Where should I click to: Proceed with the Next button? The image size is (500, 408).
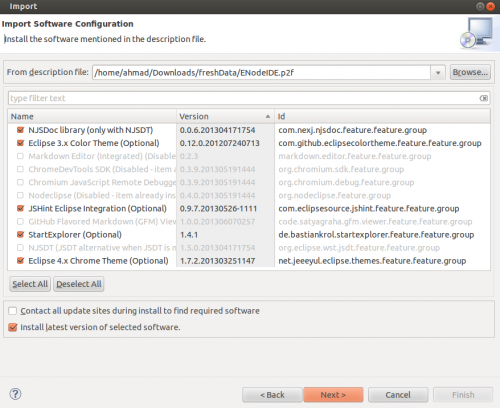coord(333,395)
